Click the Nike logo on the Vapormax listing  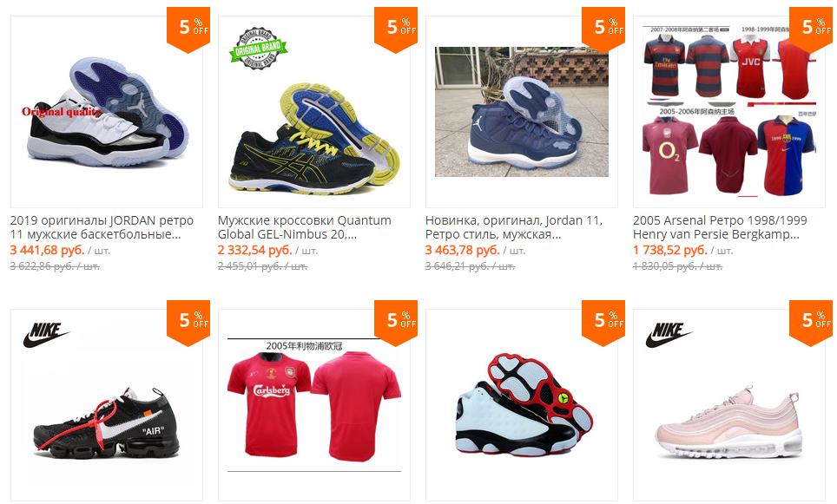[46, 335]
